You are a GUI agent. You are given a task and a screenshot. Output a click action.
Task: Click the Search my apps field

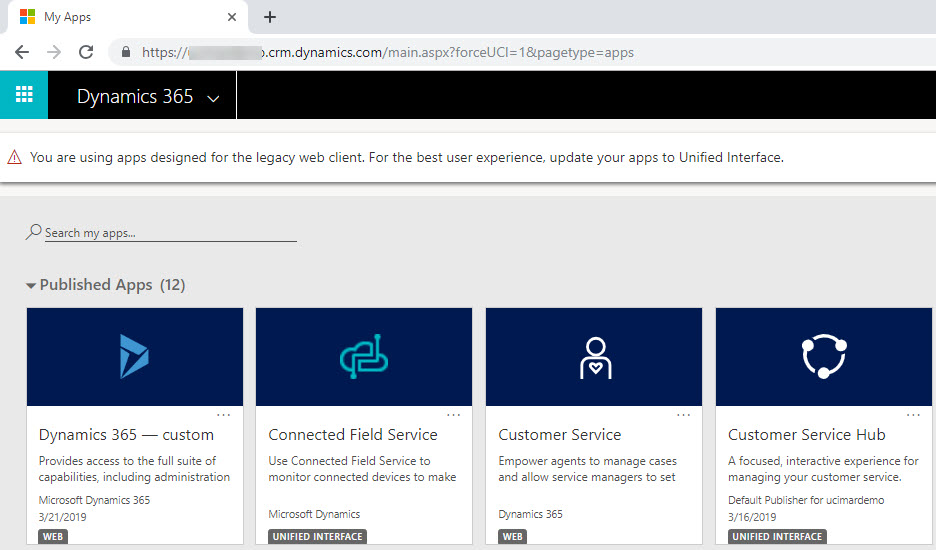click(x=170, y=233)
